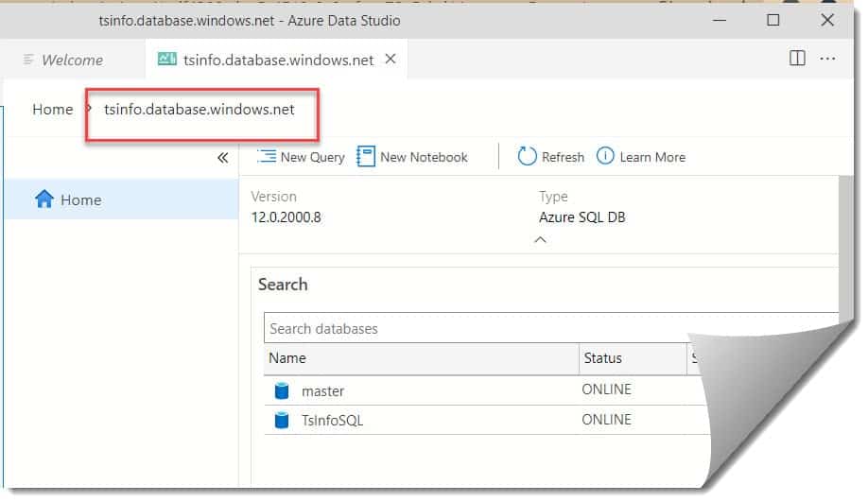Collapse the sidebar with the double chevron
Screen dimensions: 868x502
pyautogui.click(x=222, y=158)
